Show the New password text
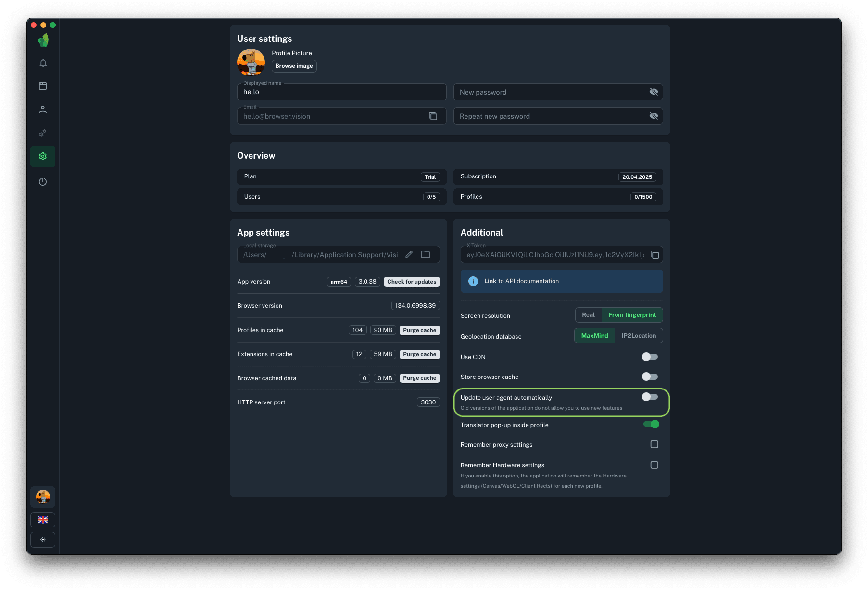Image resolution: width=868 pixels, height=590 pixels. tap(654, 92)
